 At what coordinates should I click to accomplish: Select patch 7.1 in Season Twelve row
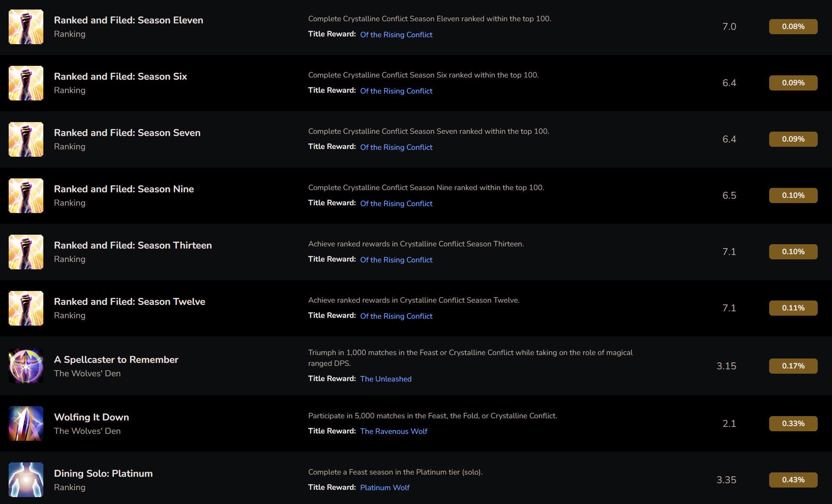pos(729,308)
